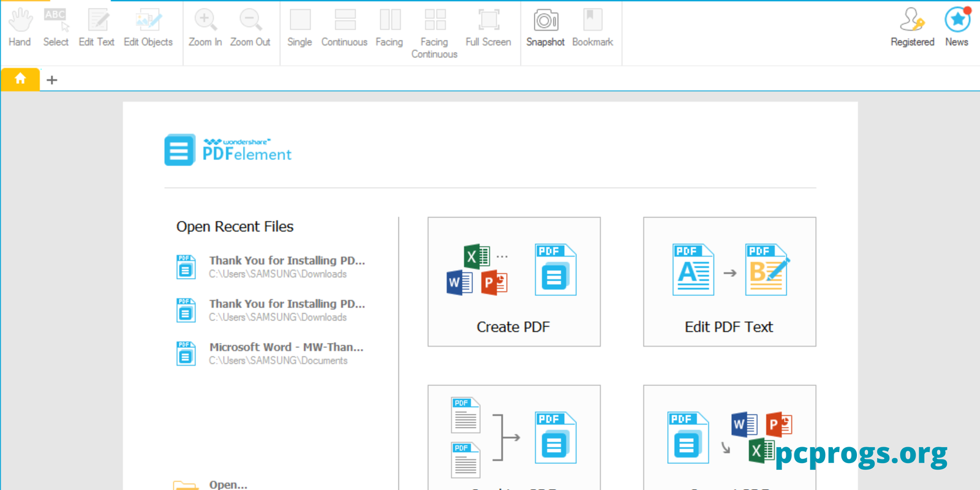Click the Edit PDF Text tile

tap(729, 282)
